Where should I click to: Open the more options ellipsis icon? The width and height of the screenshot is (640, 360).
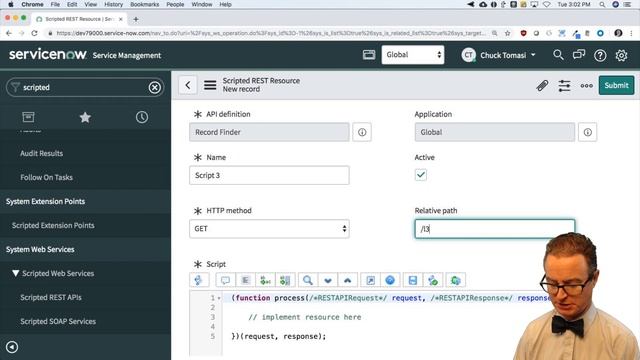(x=587, y=86)
